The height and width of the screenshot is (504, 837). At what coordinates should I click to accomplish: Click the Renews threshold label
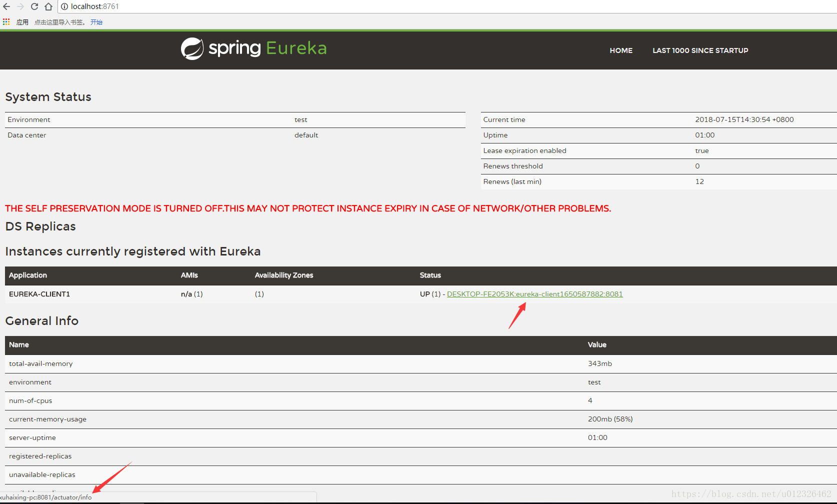(x=513, y=166)
